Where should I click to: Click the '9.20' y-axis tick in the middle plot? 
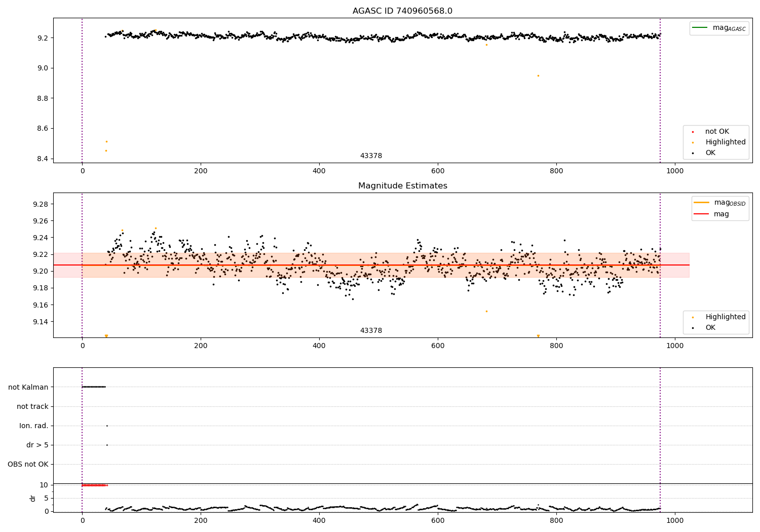click(41, 272)
